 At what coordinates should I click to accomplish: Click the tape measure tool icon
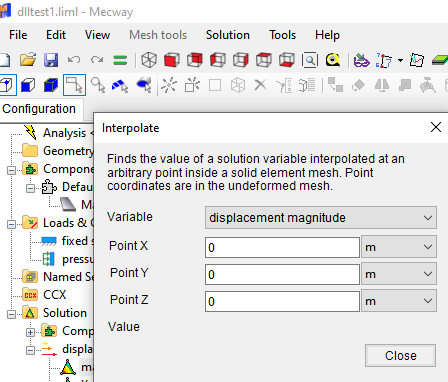tap(333, 60)
